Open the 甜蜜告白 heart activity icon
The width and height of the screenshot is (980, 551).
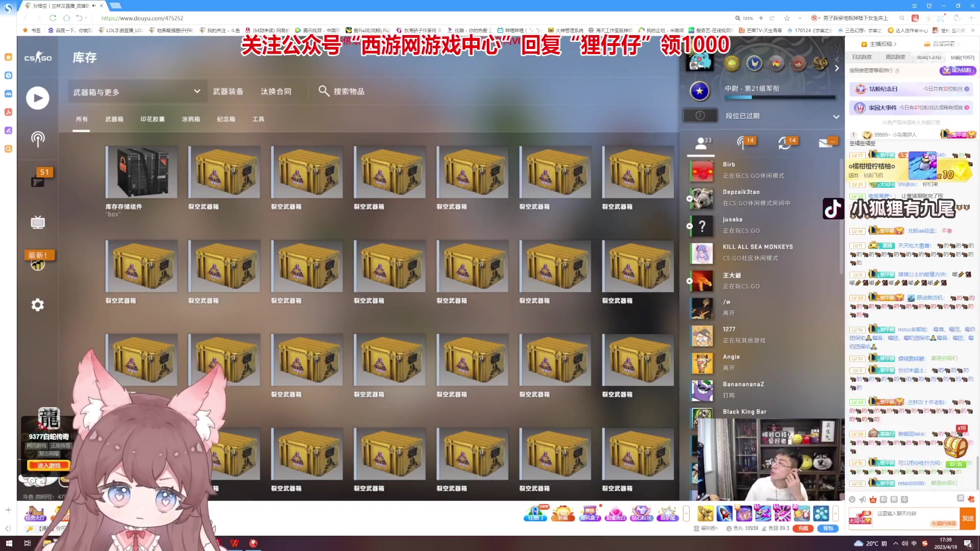615,513
